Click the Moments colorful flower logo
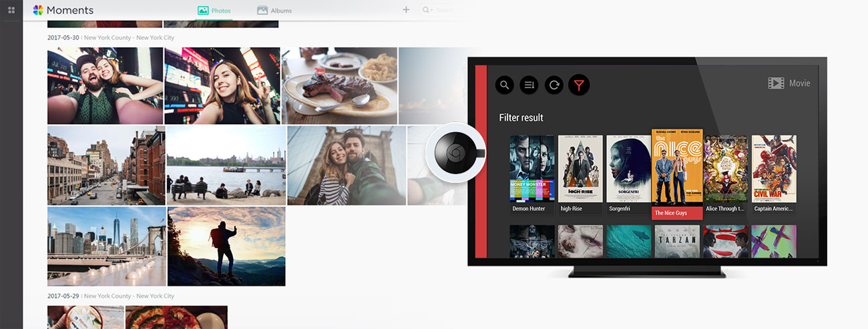Screen dimensions: 868x329 [x=38, y=10]
